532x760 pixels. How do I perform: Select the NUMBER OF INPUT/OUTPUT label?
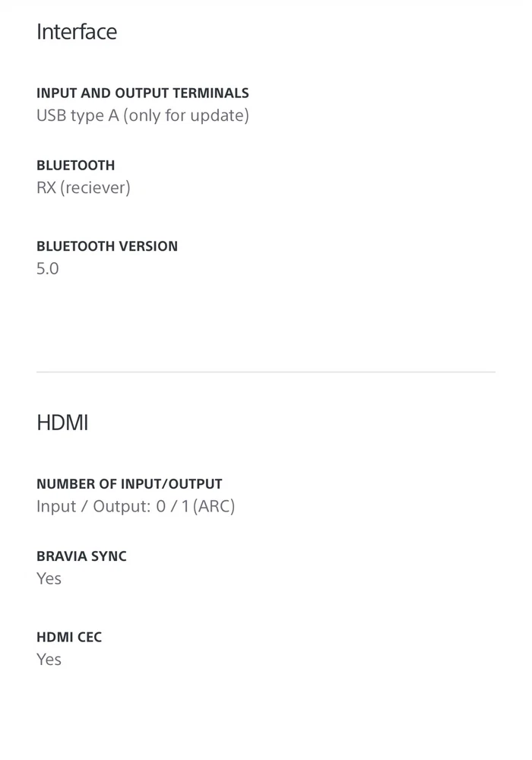pos(129,484)
